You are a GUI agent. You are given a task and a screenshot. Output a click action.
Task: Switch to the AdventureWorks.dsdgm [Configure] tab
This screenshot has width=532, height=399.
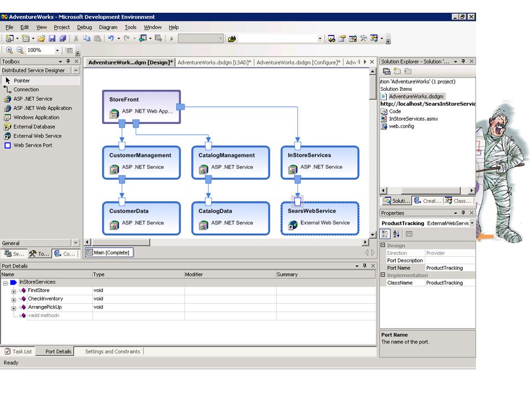tap(298, 63)
